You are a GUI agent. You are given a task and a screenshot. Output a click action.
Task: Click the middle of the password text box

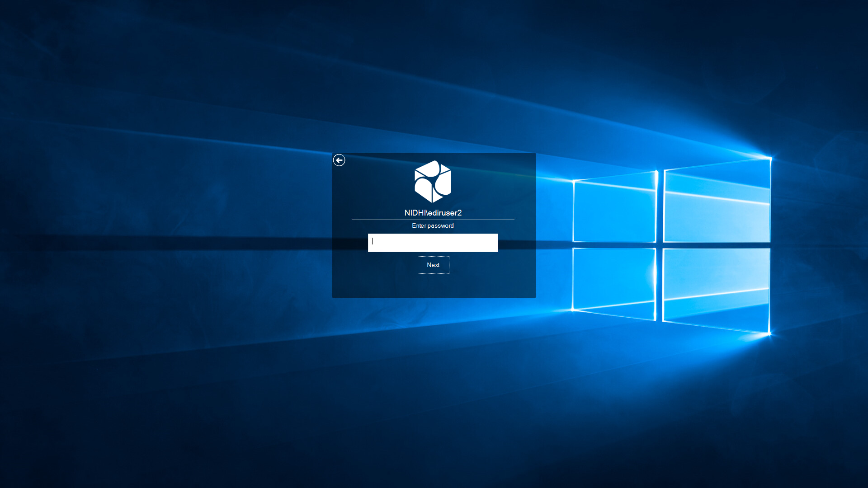point(433,243)
